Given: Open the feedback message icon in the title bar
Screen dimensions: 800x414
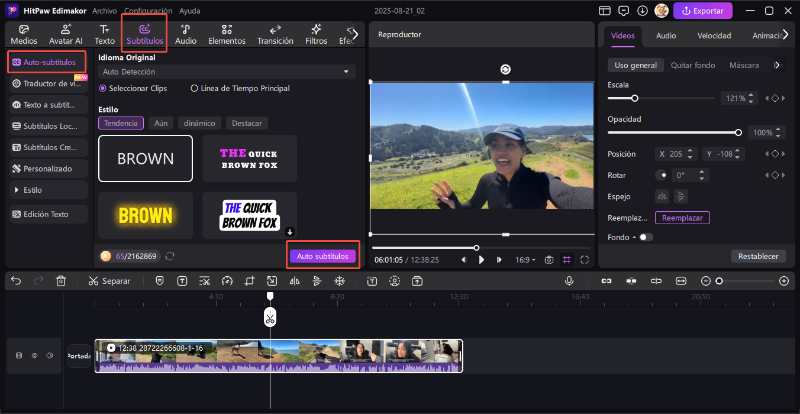Looking at the screenshot, I should (623, 11).
